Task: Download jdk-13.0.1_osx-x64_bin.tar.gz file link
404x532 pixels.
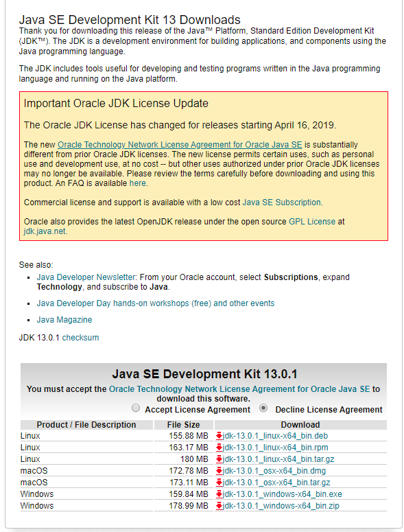Action: (276, 483)
